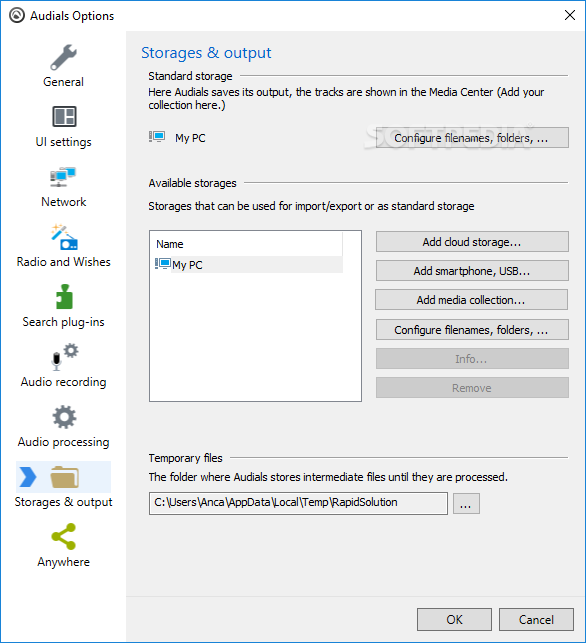The height and width of the screenshot is (643, 586).
Task: Click the Audials logo in title bar
Action: tap(17, 16)
